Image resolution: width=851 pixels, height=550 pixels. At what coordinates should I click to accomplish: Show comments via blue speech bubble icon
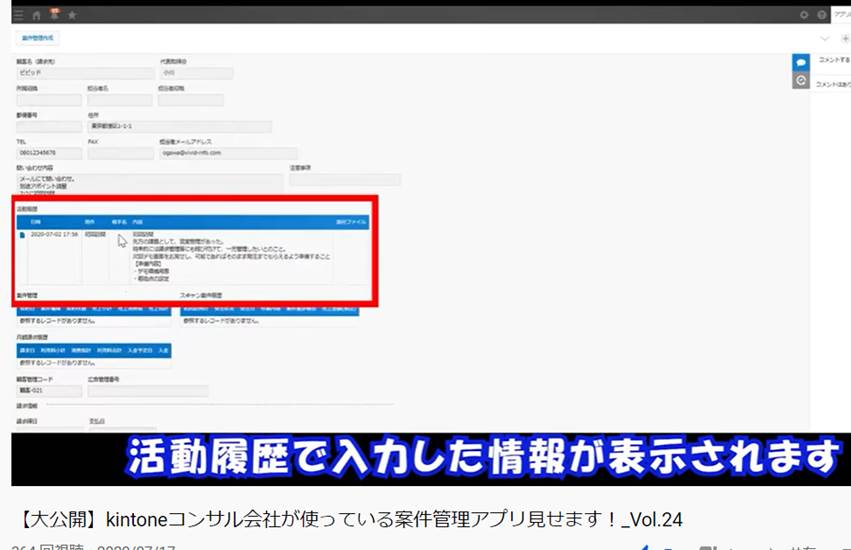(801, 62)
